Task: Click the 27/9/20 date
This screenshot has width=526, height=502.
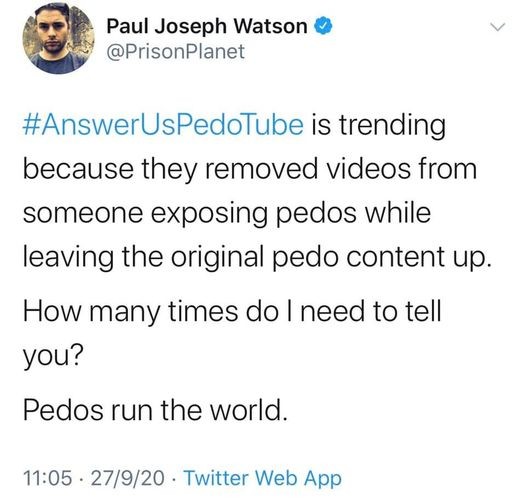Action: [127, 478]
